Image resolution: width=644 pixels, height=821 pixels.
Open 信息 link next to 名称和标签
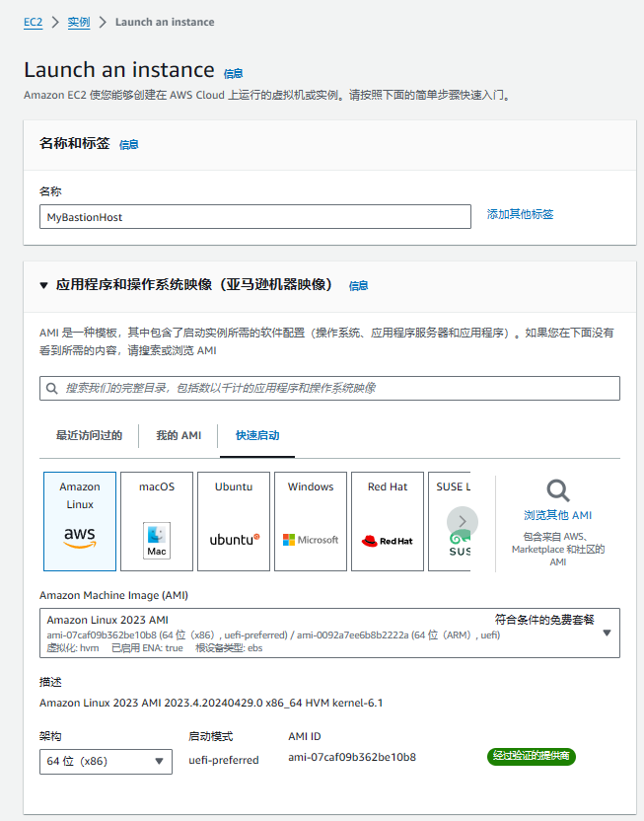point(128,144)
